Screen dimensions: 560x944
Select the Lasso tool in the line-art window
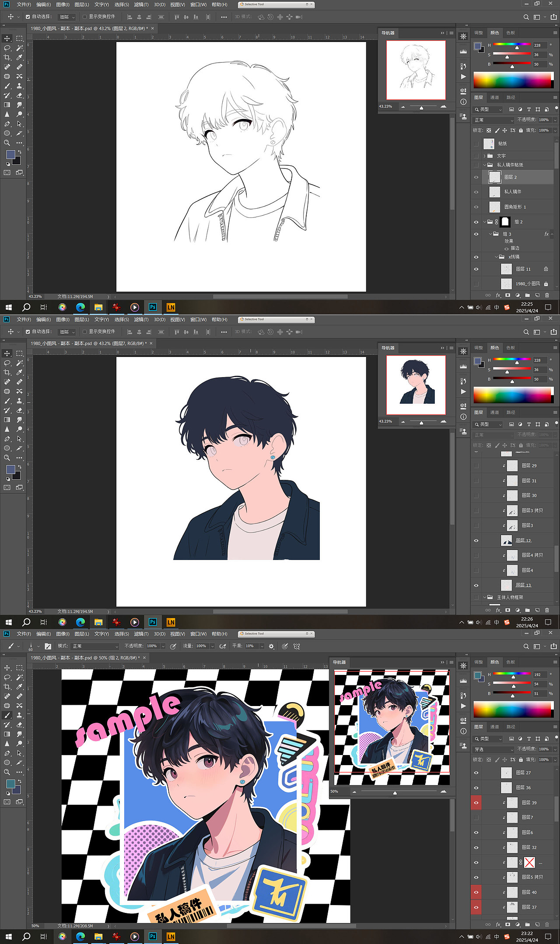7,48
